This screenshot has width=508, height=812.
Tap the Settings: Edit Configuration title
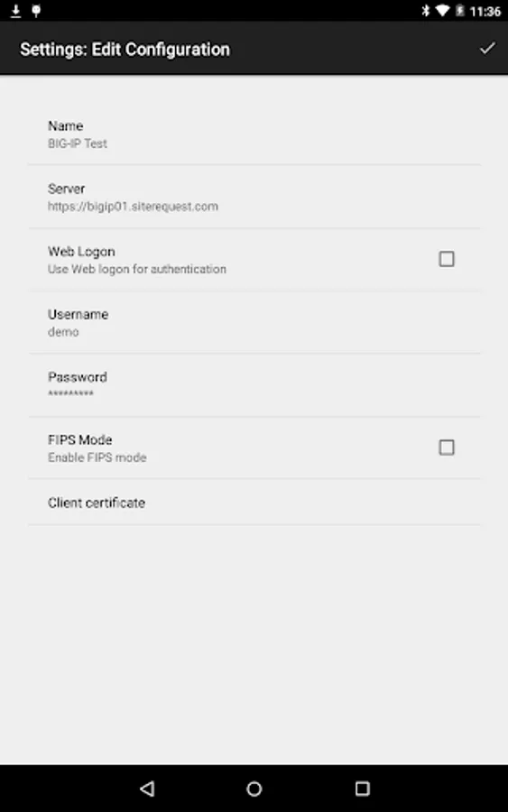click(125, 50)
